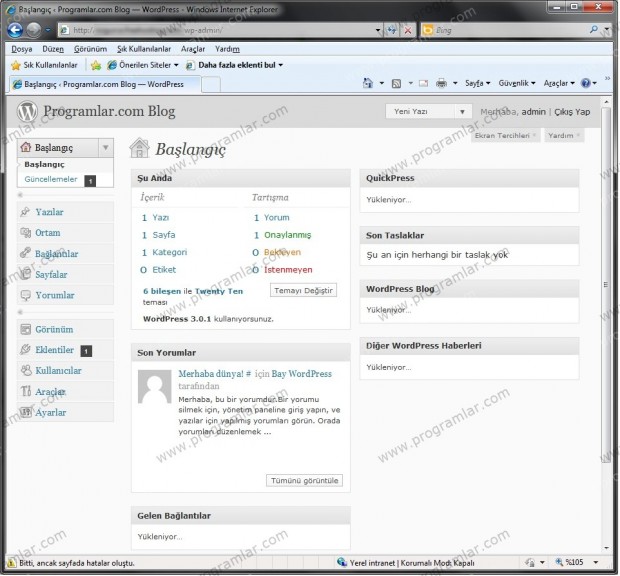The image size is (620, 576).
Task: Open the Güncellemeler sidebar link
Action: coord(51,179)
